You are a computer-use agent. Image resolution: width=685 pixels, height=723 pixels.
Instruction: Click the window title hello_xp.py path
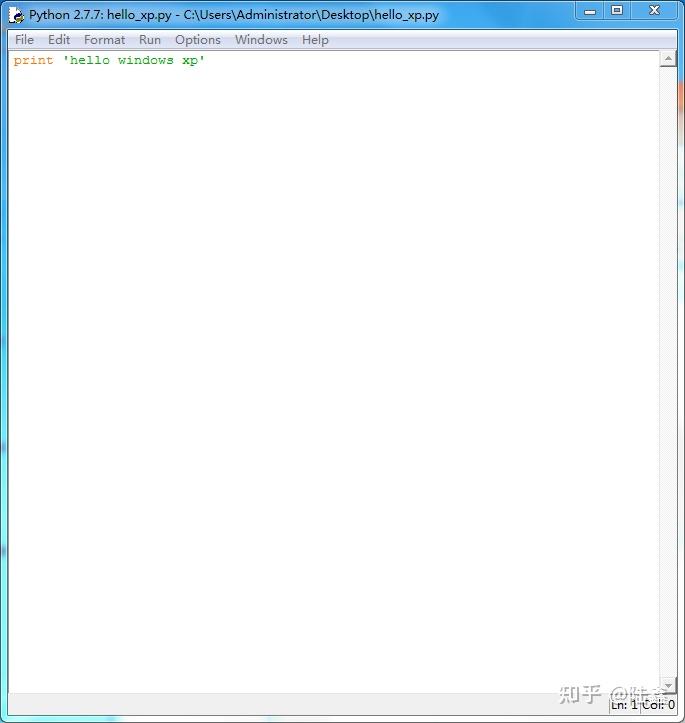click(311, 15)
